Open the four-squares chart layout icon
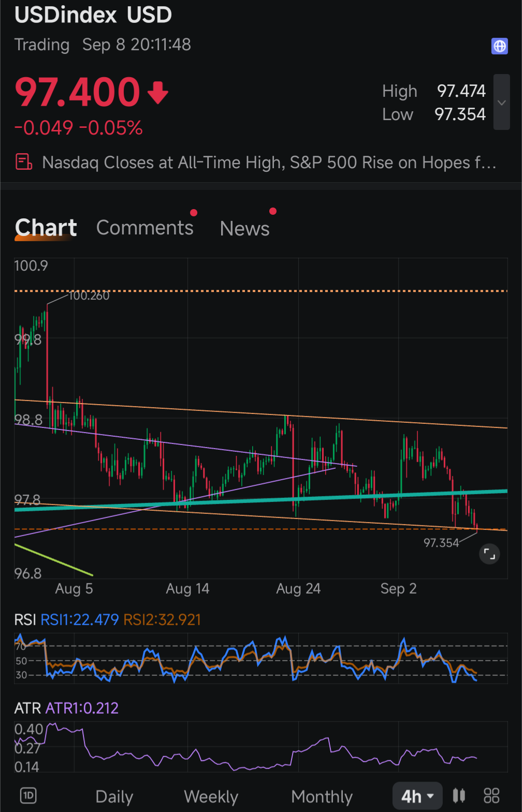This screenshot has width=522, height=812. click(491, 795)
